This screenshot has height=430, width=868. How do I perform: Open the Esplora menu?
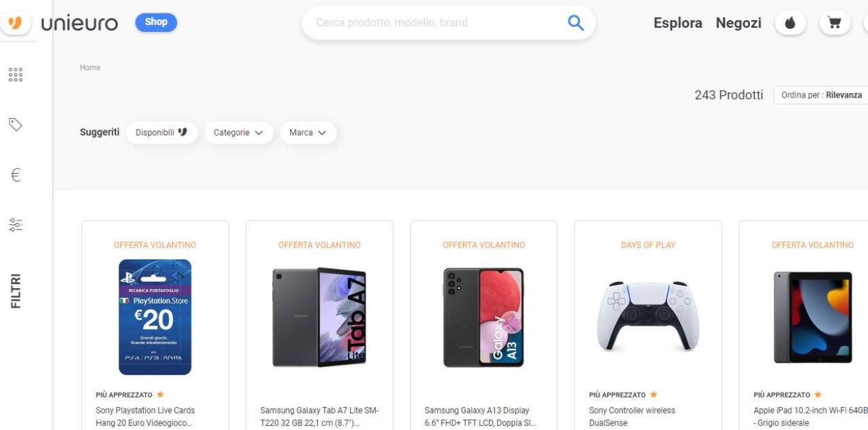pos(677,23)
